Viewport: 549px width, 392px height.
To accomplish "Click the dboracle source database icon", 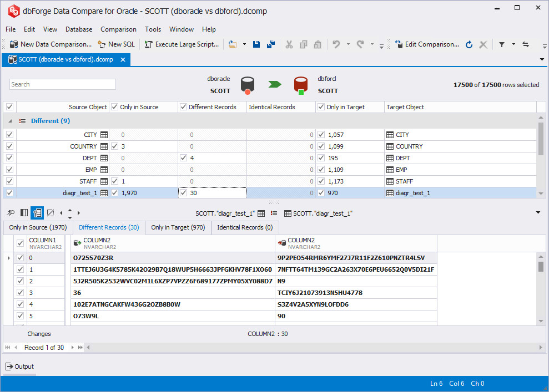I will click(248, 86).
